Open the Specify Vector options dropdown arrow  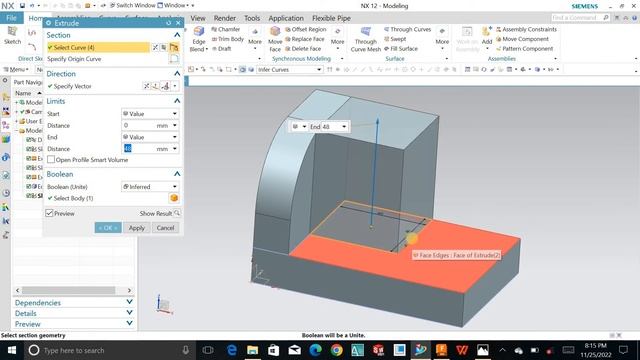click(x=175, y=86)
